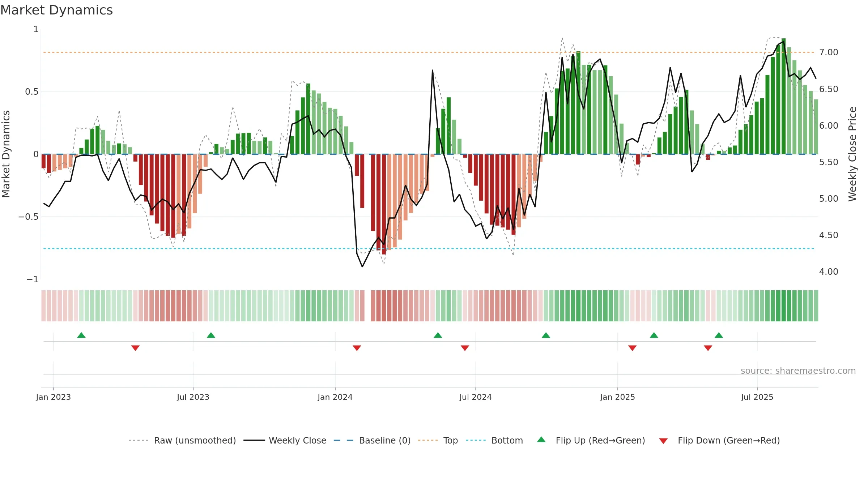Click the Jan 2025 x-axis label
868x488 pixels.
[x=618, y=397]
